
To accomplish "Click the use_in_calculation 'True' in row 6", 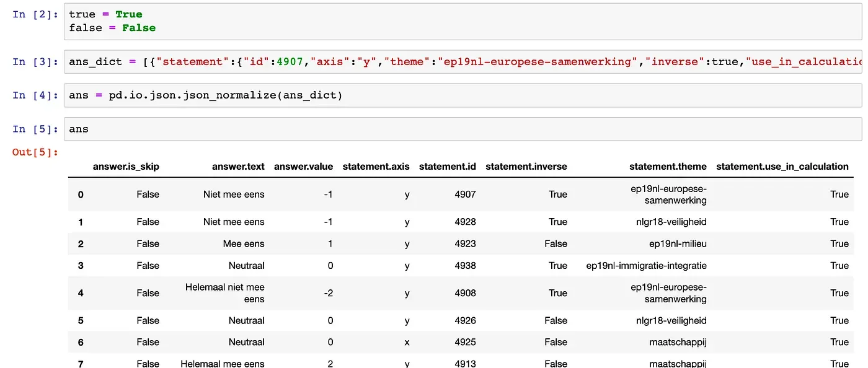I will coord(839,342).
